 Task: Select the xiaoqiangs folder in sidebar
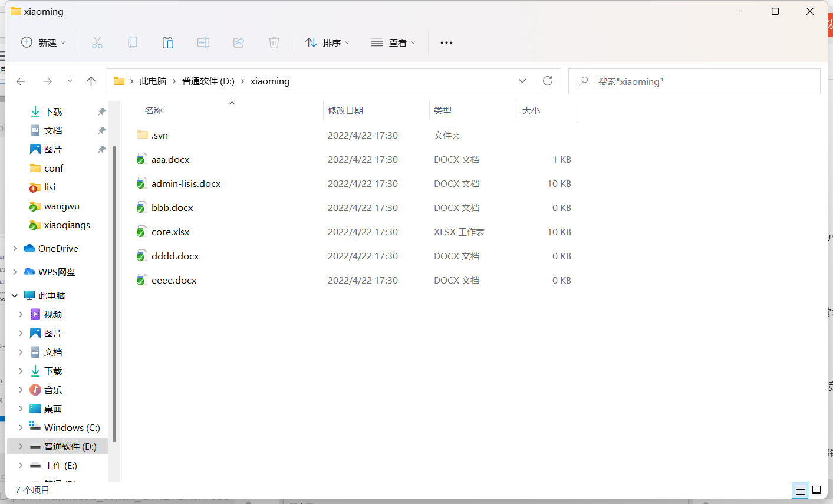click(x=60, y=225)
